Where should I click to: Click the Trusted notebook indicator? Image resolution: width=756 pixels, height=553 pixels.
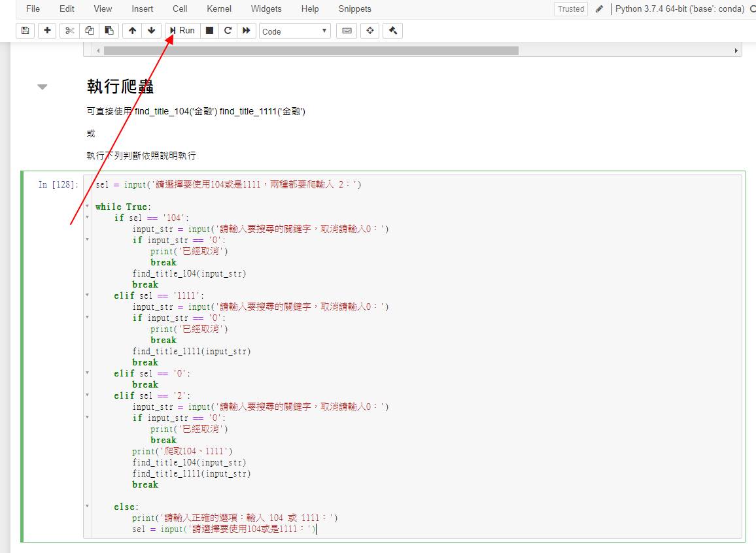point(571,9)
